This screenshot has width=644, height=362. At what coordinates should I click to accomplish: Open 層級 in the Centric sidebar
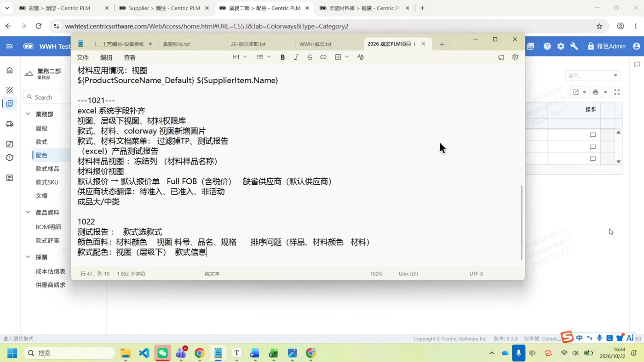click(41, 128)
